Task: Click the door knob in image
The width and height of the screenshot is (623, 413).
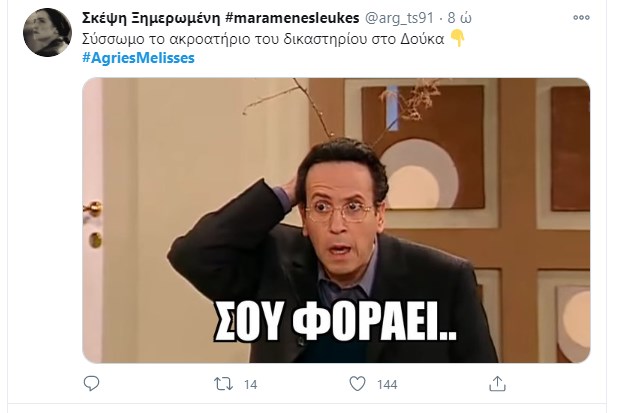Action: (93, 208)
